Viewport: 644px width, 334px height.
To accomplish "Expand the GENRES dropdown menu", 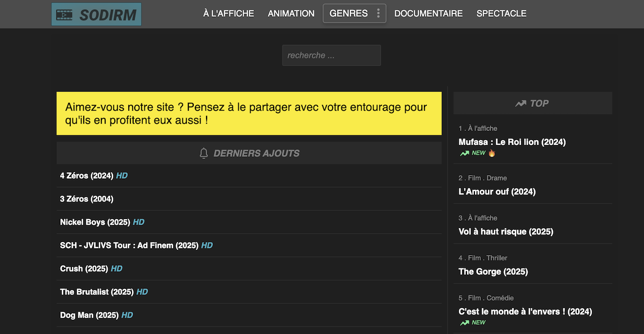I will [x=348, y=13].
